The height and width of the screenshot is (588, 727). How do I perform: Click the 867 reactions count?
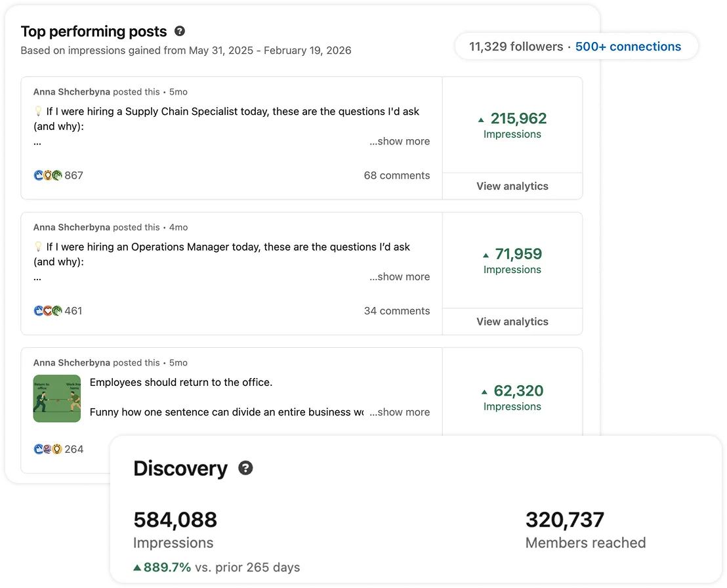(x=73, y=175)
